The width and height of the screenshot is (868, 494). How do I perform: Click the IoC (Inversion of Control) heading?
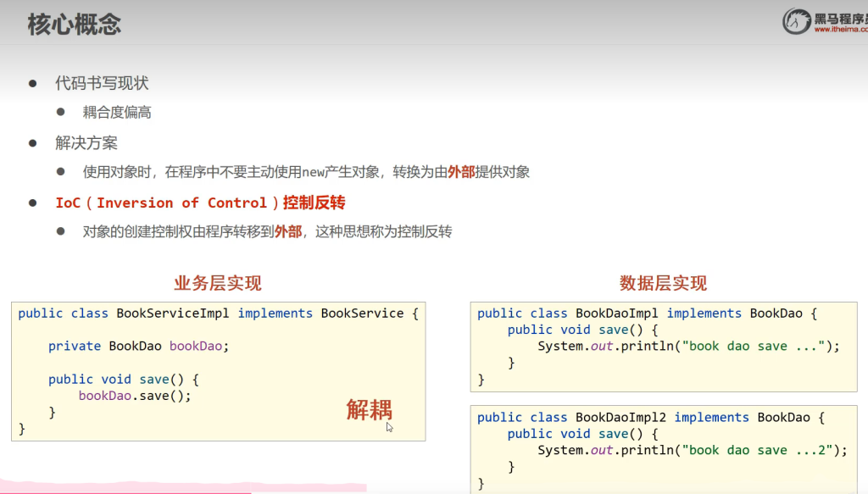click(x=200, y=203)
